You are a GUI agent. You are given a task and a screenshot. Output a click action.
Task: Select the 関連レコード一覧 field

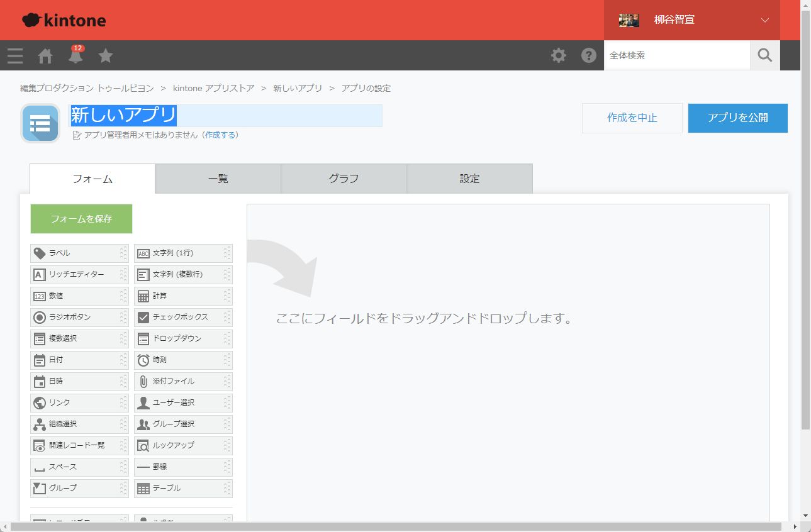79,446
